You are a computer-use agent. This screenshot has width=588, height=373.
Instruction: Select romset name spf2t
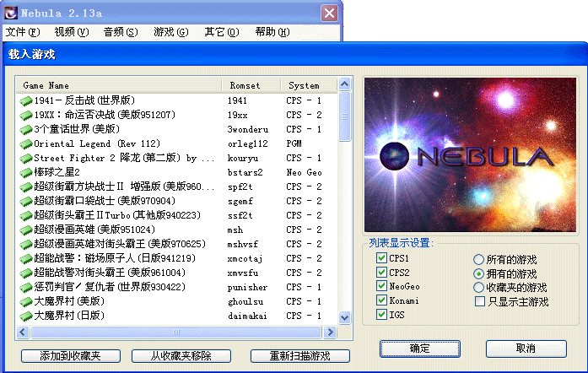click(x=240, y=186)
